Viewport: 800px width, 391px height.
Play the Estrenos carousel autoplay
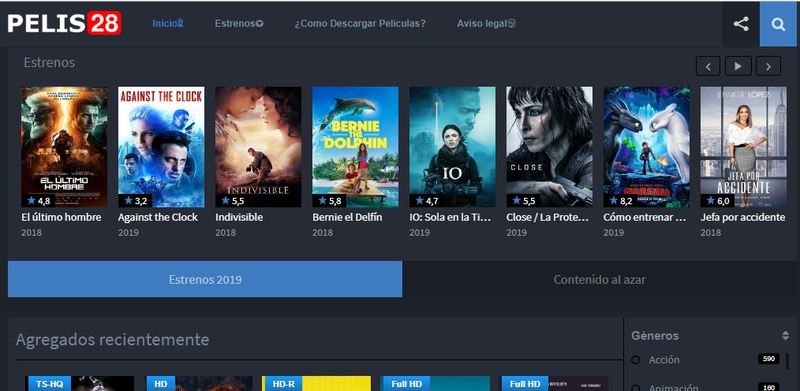tap(738, 66)
